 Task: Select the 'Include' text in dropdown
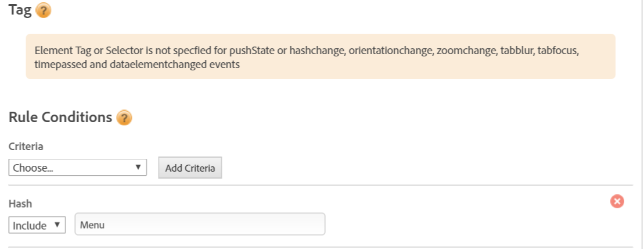30,225
